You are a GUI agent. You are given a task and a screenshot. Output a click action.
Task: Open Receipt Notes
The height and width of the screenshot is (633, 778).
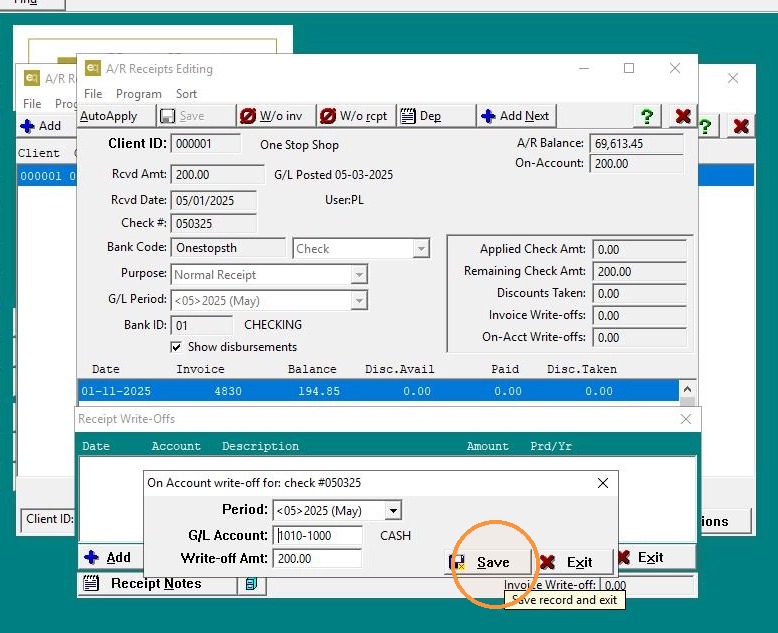click(x=157, y=583)
